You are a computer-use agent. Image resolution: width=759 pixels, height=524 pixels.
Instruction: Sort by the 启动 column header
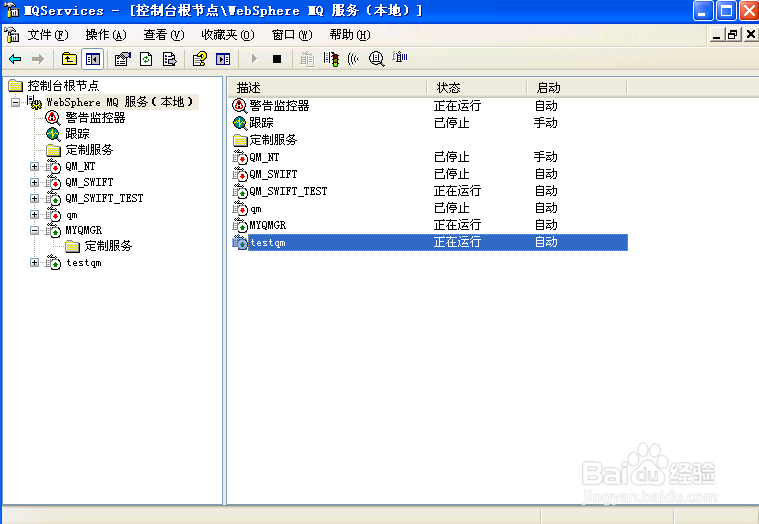(577, 88)
